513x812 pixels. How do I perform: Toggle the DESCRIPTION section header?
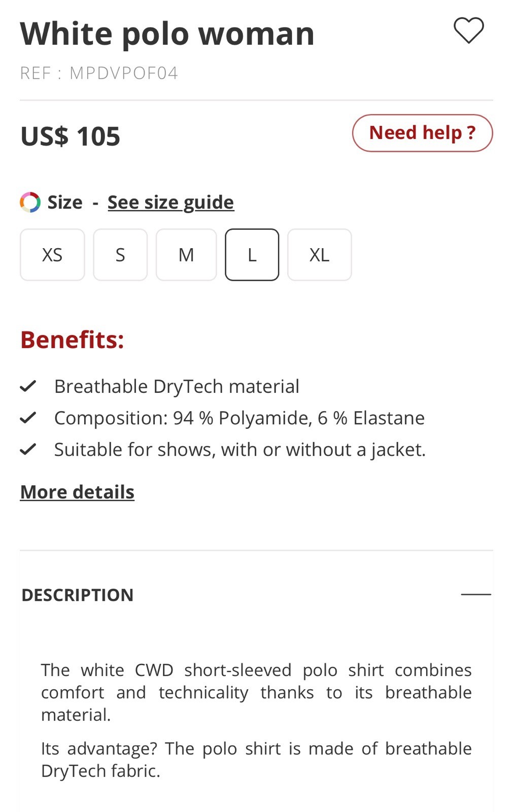tap(78, 595)
